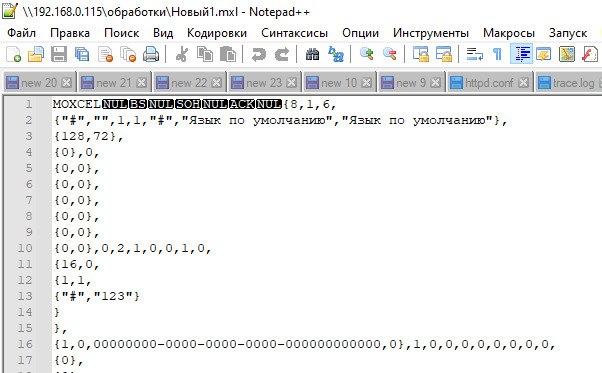This screenshot has width=602, height=373.
Task: Toggle synchronized horizontal scrolling icon
Action: point(443,54)
